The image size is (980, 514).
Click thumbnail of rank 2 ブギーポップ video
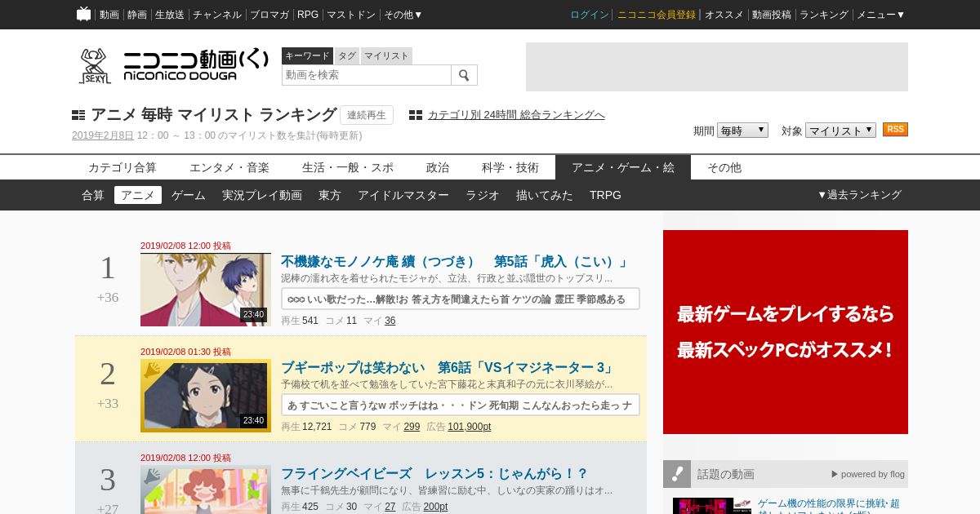tap(206, 396)
